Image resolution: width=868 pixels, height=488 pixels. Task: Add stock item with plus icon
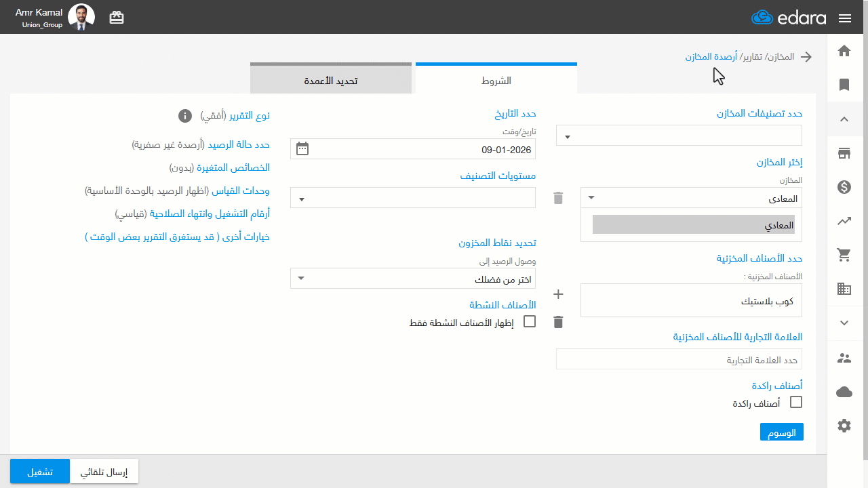tap(558, 294)
